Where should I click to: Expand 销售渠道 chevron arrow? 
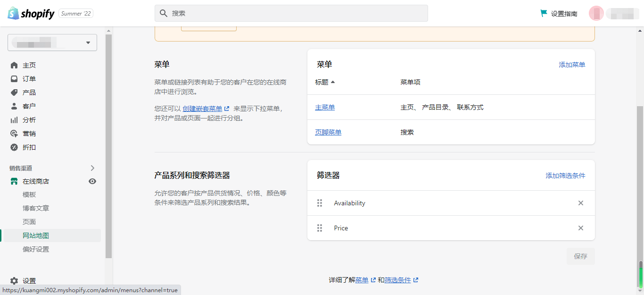(92, 168)
